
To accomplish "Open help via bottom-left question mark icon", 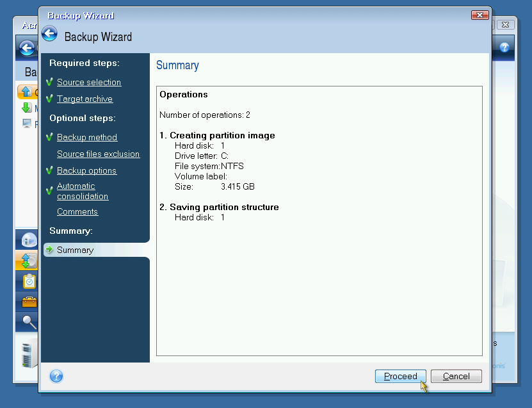I will click(x=56, y=376).
